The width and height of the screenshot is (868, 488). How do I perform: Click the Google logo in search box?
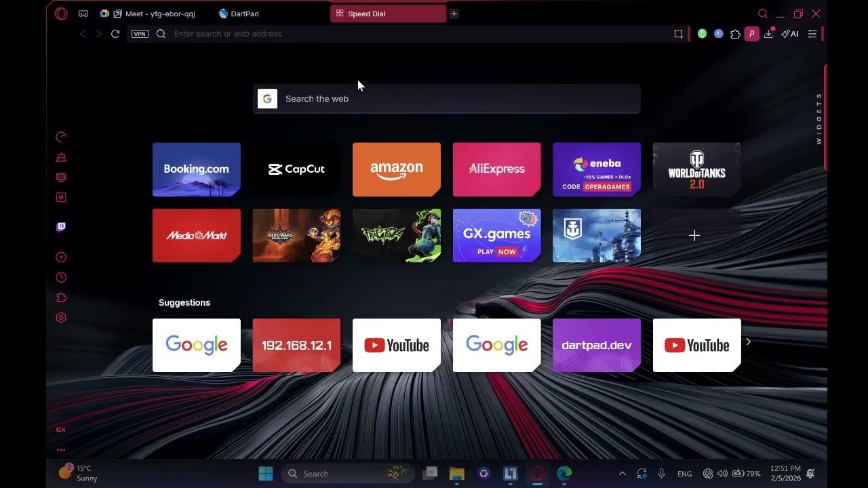(267, 99)
